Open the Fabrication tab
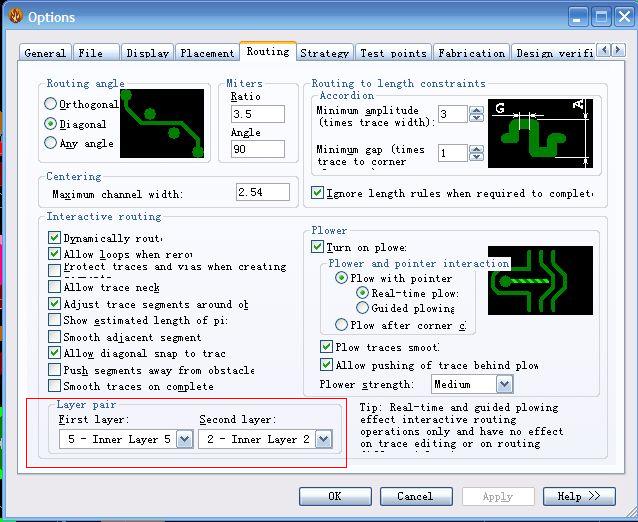 [x=471, y=53]
